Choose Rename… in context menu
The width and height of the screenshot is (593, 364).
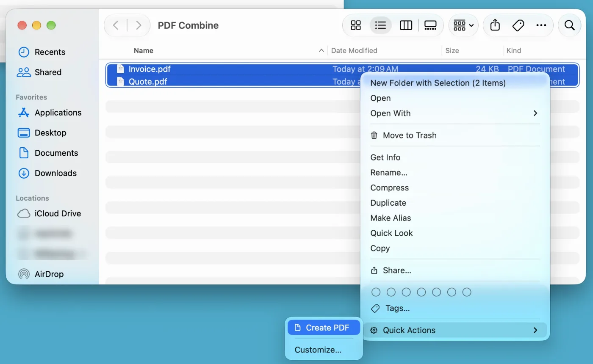coord(455,173)
